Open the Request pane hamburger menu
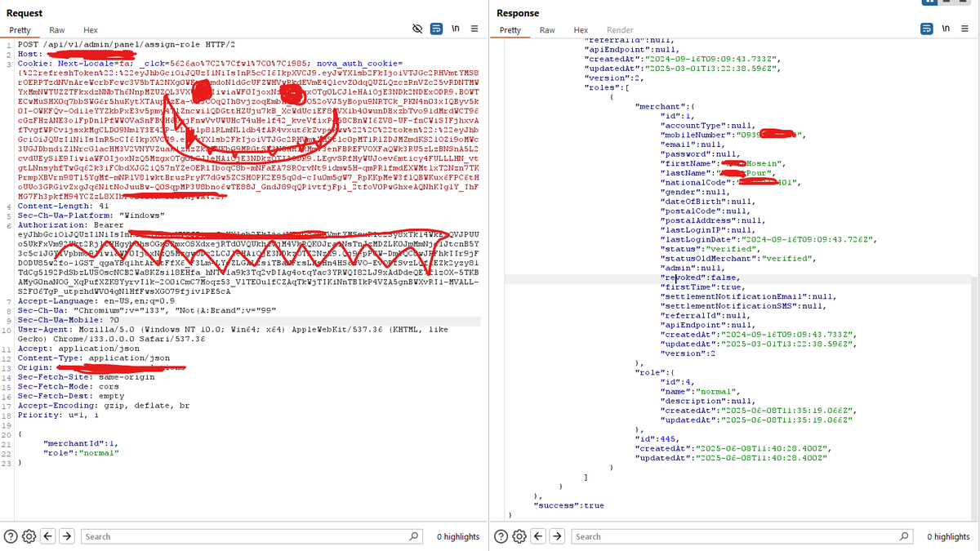 click(x=474, y=29)
